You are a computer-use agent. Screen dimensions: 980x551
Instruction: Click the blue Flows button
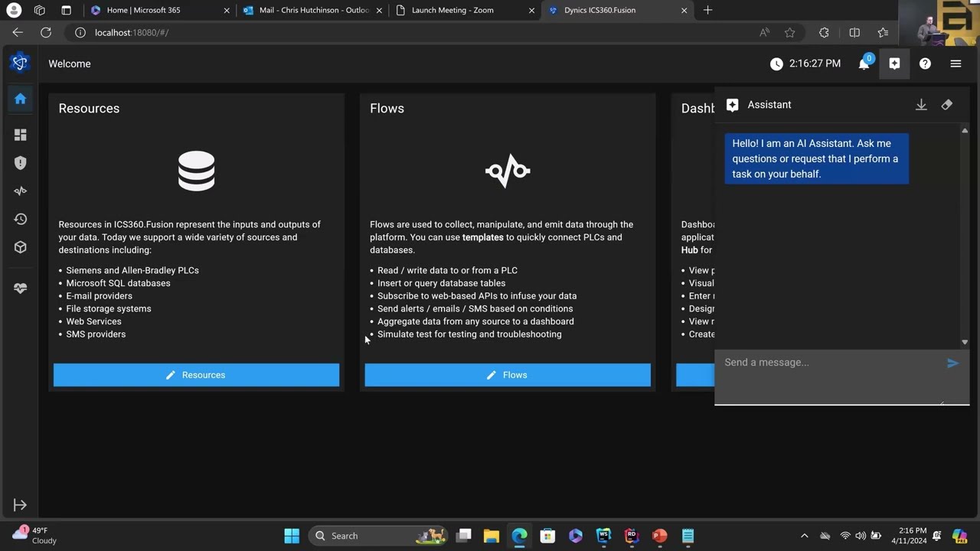coord(508,375)
